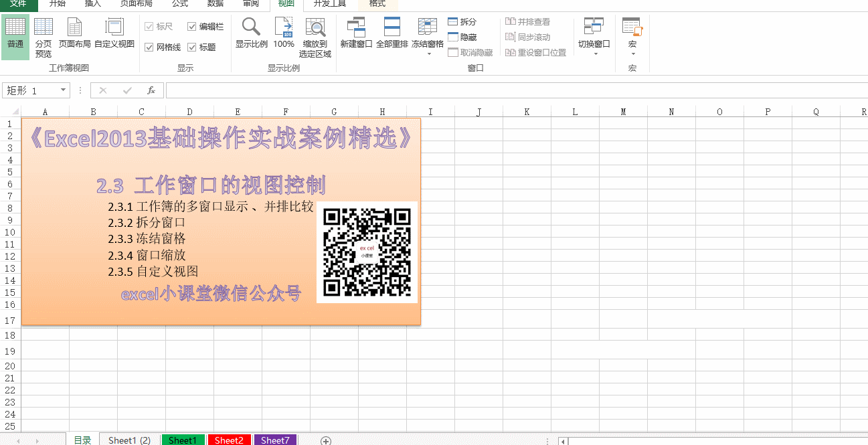This screenshot has height=445, width=868.
Task: Click the text 2.3.5 自定义视图
Action: coord(153,271)
